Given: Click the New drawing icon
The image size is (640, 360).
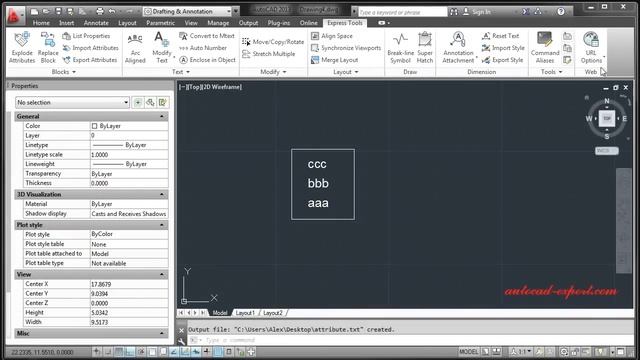Looking at the screenshot, I should coord(35,11).
